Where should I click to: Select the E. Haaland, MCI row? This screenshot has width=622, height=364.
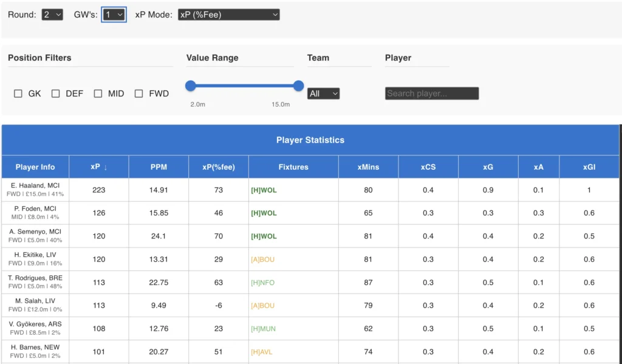pyautogui.click(x=310, y=190)
